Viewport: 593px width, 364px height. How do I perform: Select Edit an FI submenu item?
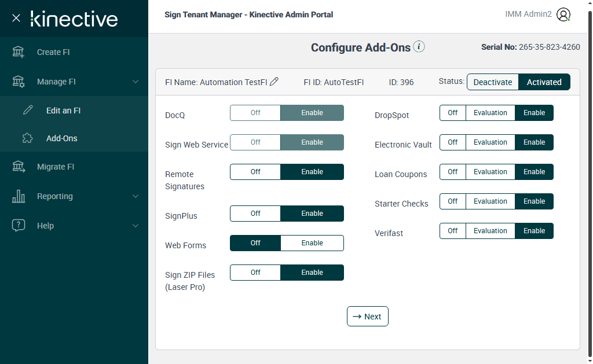click(x=74, y=111)
